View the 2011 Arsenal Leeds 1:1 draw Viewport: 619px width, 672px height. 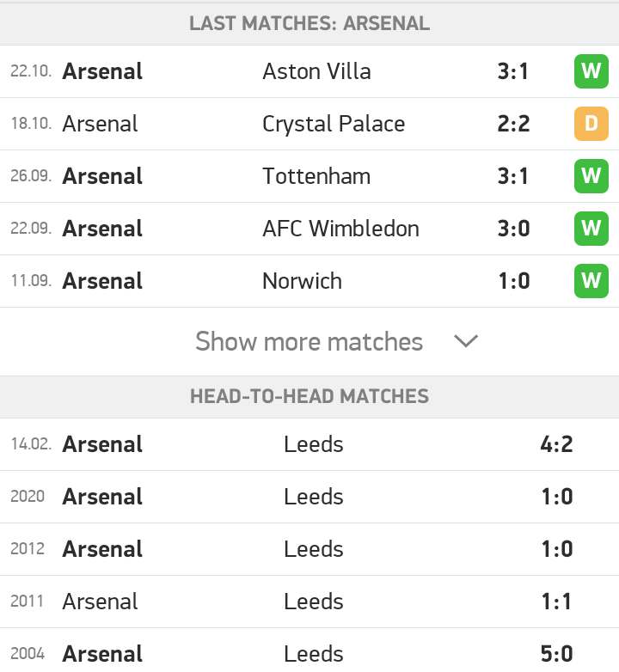309,602
